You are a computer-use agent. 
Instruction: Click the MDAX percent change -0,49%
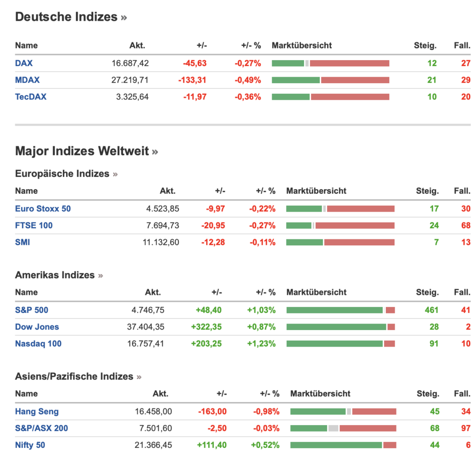pyautogui.click(x=248, y=80)
